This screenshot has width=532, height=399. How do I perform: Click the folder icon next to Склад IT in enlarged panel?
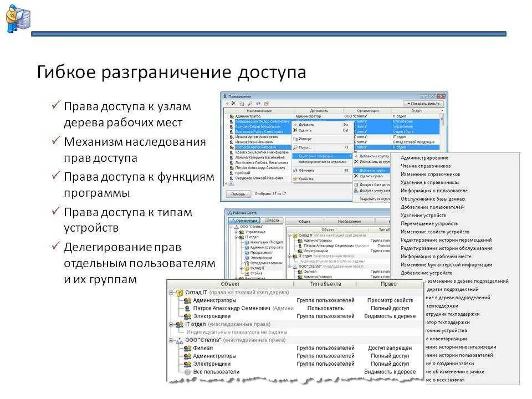(180, 293)
